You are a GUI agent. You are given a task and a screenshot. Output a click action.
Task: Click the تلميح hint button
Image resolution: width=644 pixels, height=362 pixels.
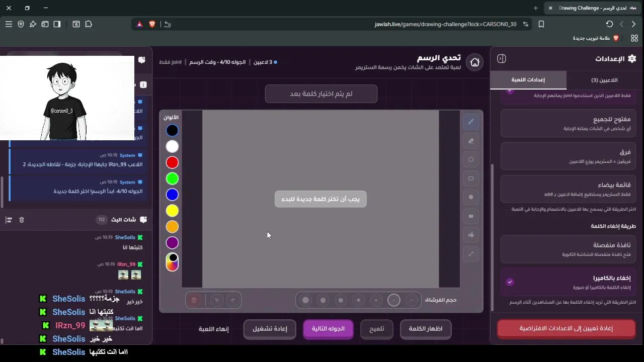pos(376,329)
